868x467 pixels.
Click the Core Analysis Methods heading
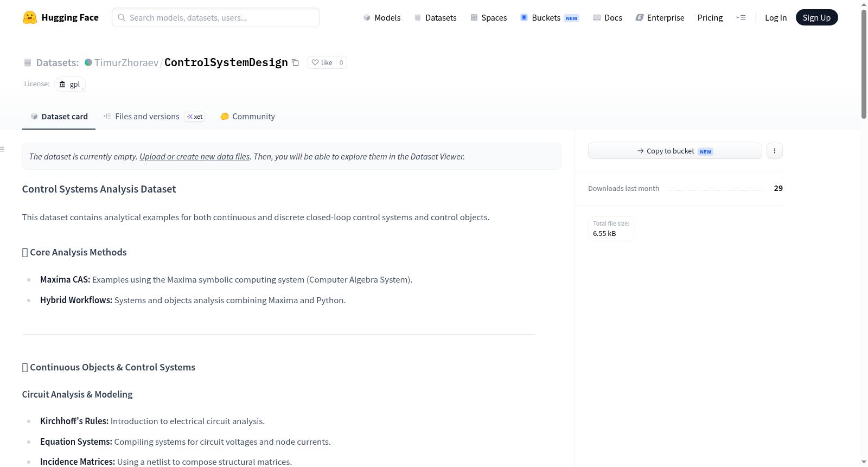click(x=74, y=252)
